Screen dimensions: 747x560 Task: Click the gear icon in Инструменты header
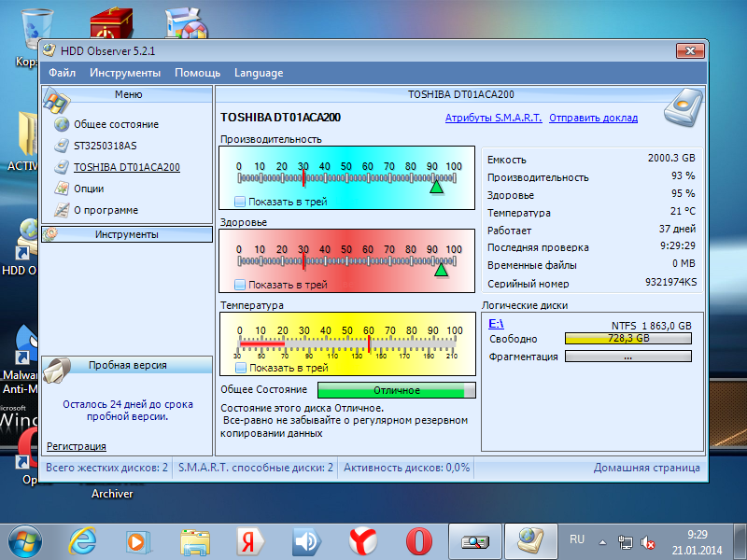click(x=50, y=234)
